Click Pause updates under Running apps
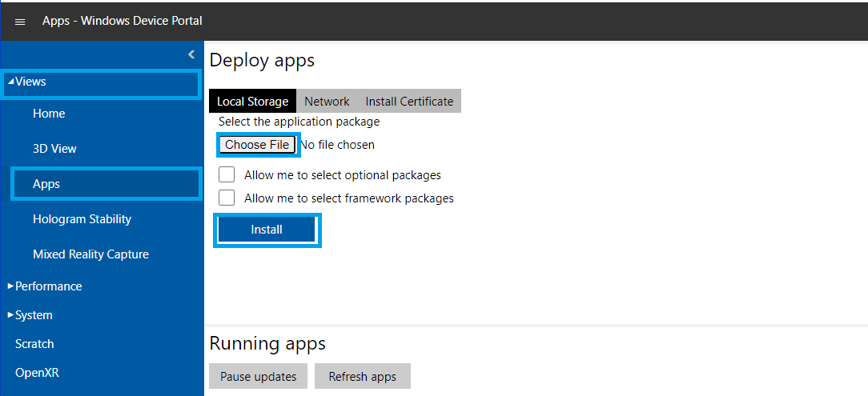The height and width of the screenshot is (396, 868). pyautogui.click(x=259, y=377)
